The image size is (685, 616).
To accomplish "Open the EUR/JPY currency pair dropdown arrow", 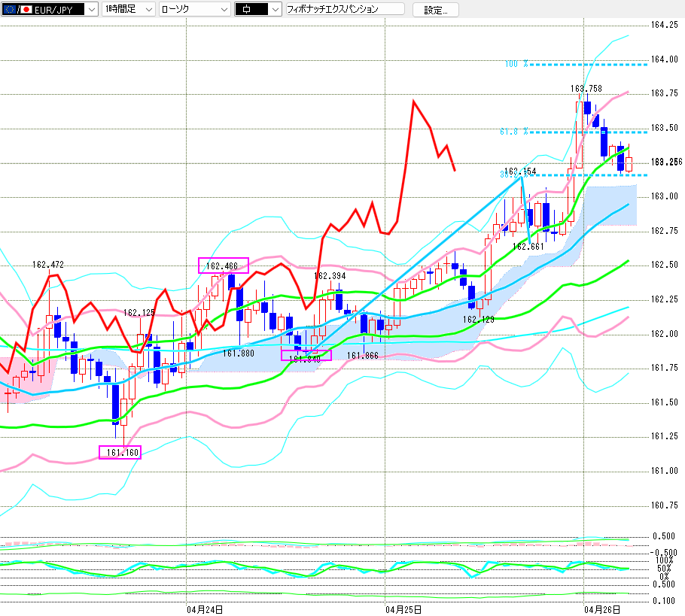I will tap(91, 9).
